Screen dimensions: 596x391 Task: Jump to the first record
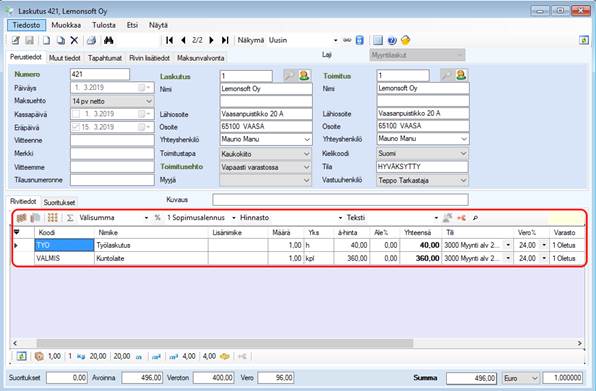(x=169, y=40)
